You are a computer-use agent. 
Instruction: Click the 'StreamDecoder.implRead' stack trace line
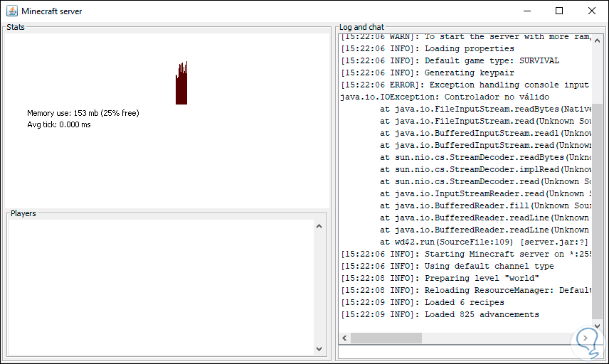[x=485, y=169]
